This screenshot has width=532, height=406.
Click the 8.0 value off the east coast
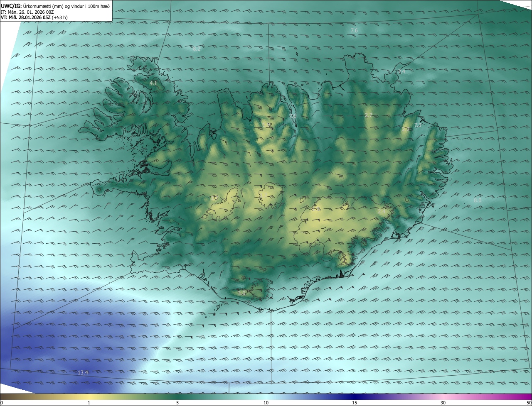478,201
